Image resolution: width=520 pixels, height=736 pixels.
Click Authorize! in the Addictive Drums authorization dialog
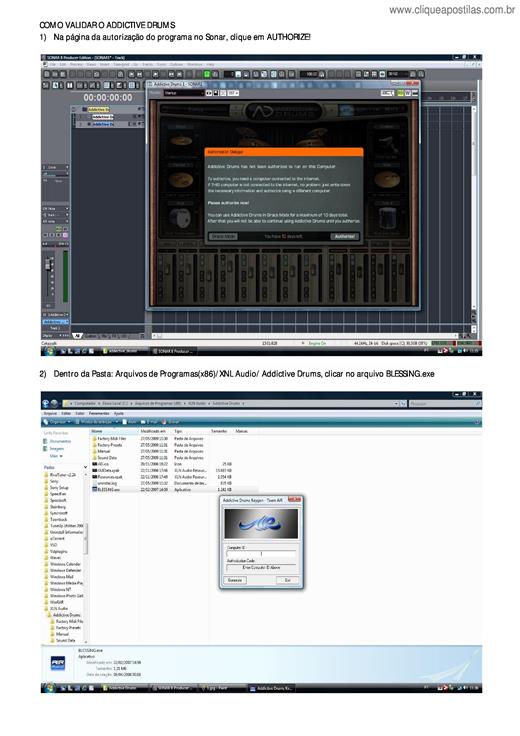(344, 236)
